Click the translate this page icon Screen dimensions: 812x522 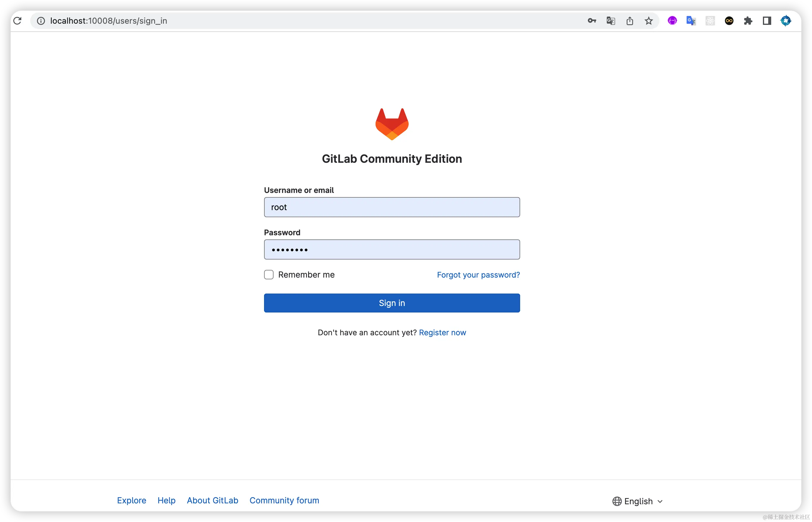pyautogui.click(x=611, y=21)
